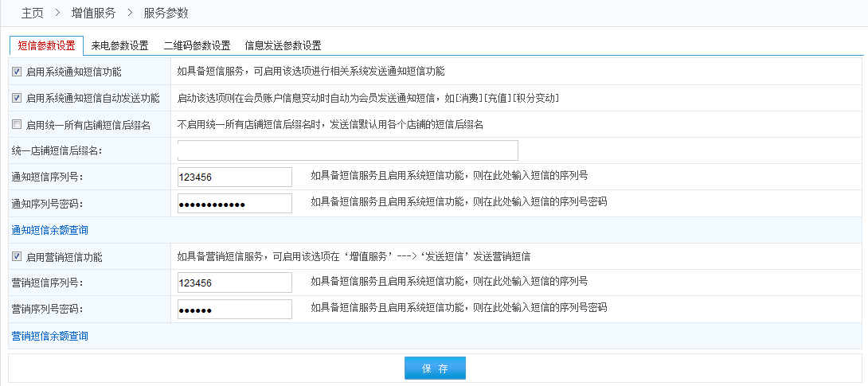Click 服务参数 breadcrumb item
The image size is (868, 386).
tap(166, 13)
